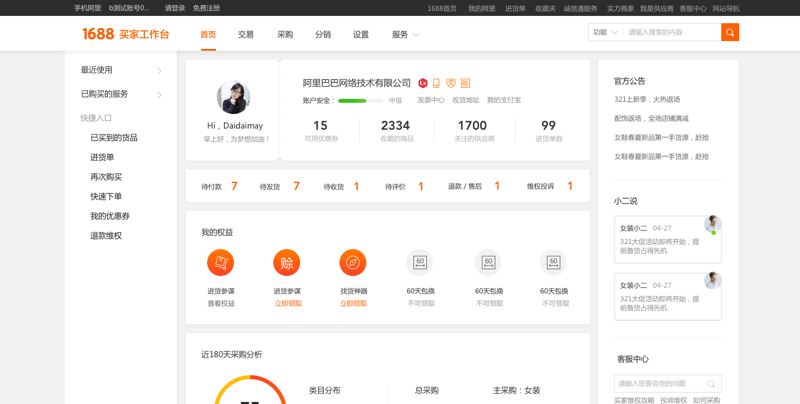Click the orange shield badge icon
The height and width of the screenshot is (404, 800).
(451, 83)
